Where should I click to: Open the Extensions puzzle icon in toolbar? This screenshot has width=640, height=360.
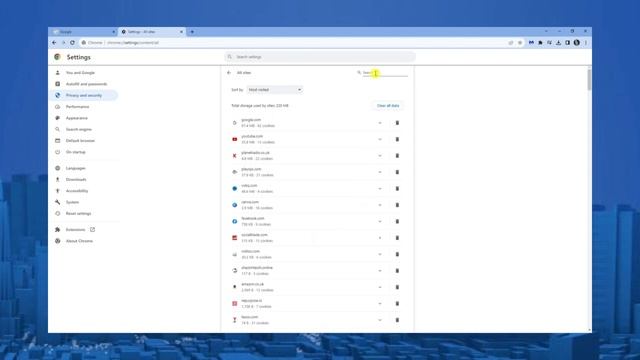540,42
